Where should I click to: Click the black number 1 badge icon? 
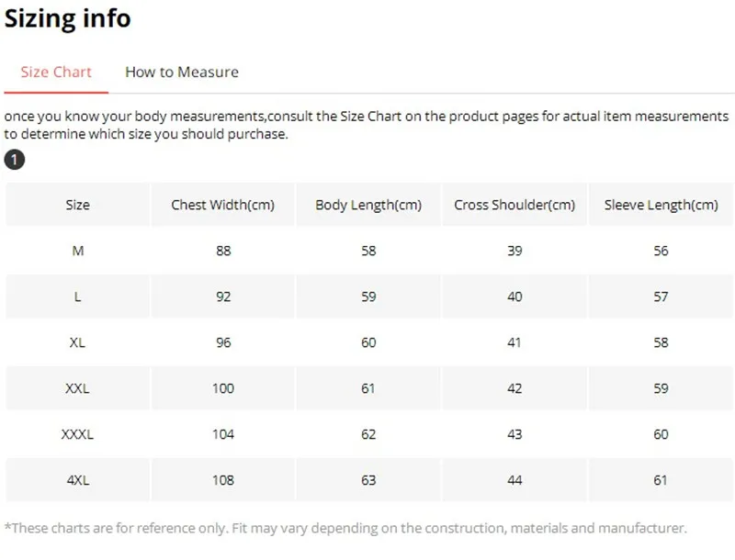click(15, 161)
